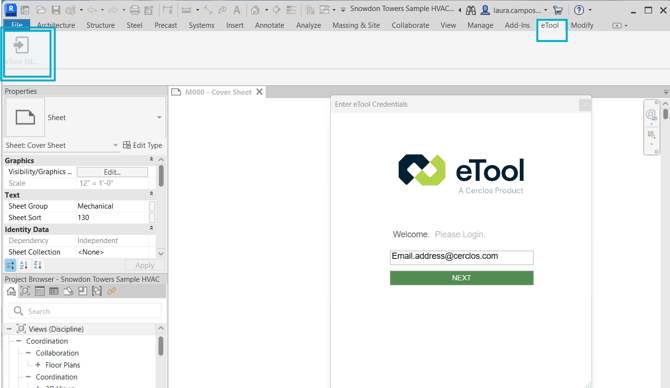Open the 'Sheet: Cover Sheet' instance dropdown

[x=115, y=145]
